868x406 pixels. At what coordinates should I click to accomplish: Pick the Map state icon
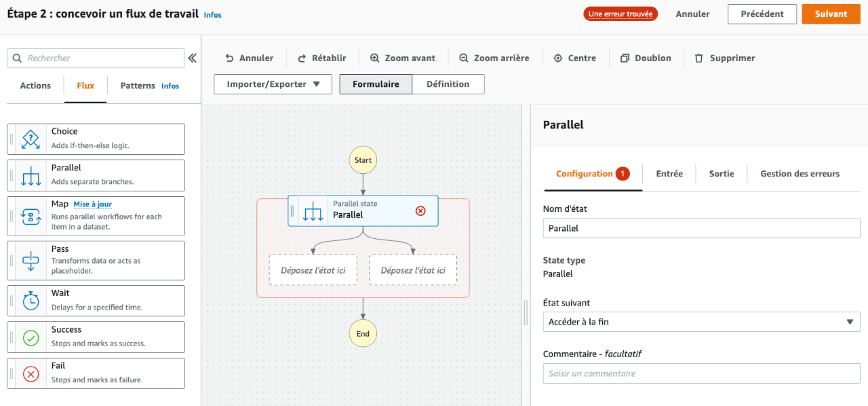31,217
